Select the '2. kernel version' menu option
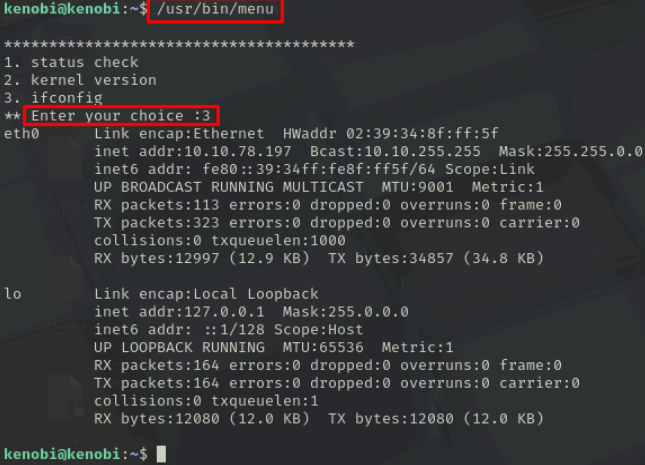The image size is (645, 465). point(80,80)
